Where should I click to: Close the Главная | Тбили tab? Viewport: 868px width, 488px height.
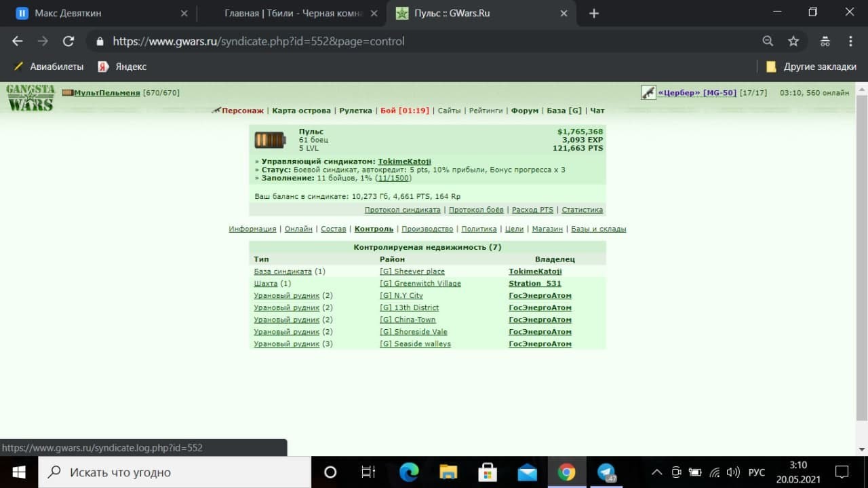(x=375, y=13)
